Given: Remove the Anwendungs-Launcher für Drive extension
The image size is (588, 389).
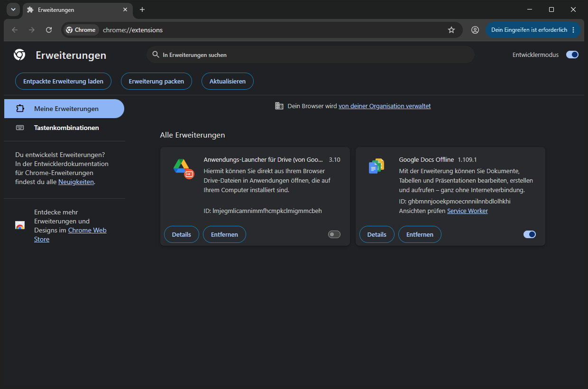Looking at the screenshot, I should 224,234.
